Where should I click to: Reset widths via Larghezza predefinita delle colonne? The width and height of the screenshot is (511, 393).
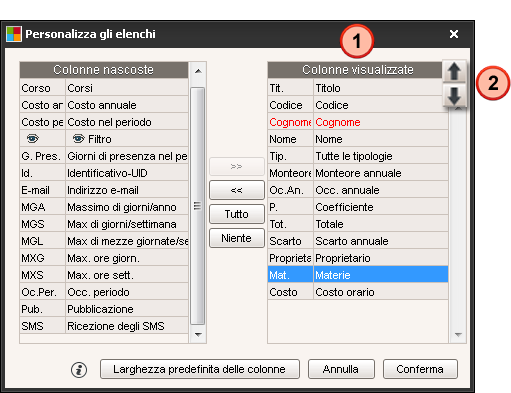pyautogui.click(x=200, y=369)
